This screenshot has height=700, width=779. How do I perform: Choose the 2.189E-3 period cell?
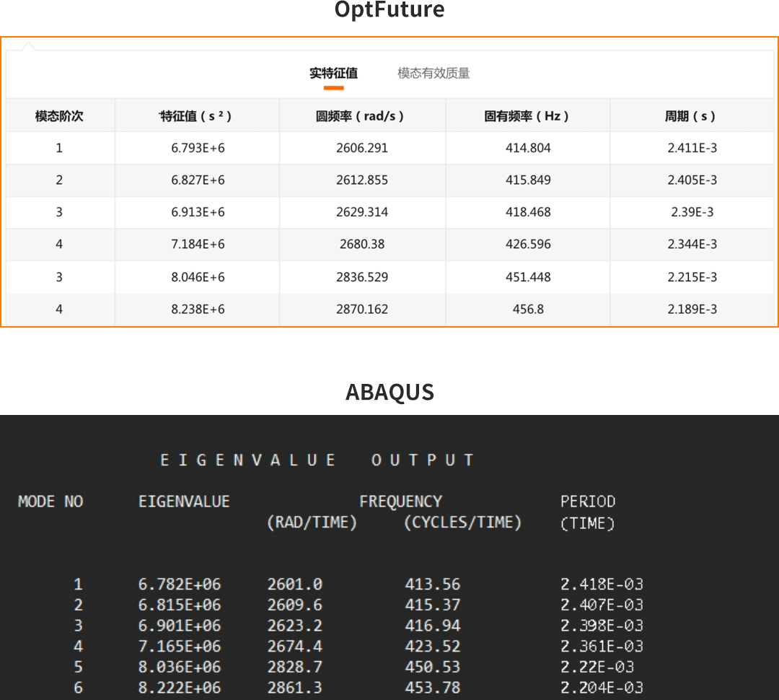click(692, 310)
